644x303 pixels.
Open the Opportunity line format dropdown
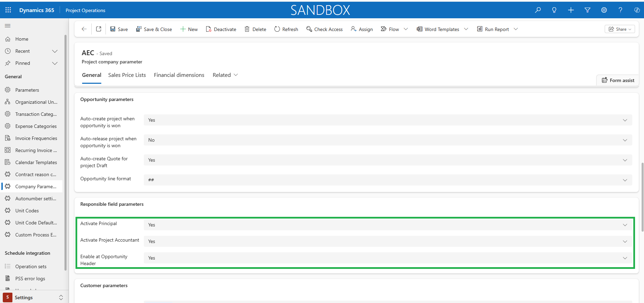[388, 180]
